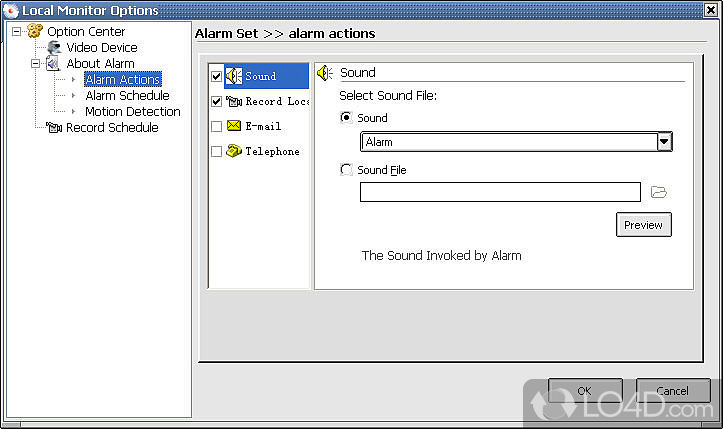Click the Record Local camcorder icon

pos(234,101)
